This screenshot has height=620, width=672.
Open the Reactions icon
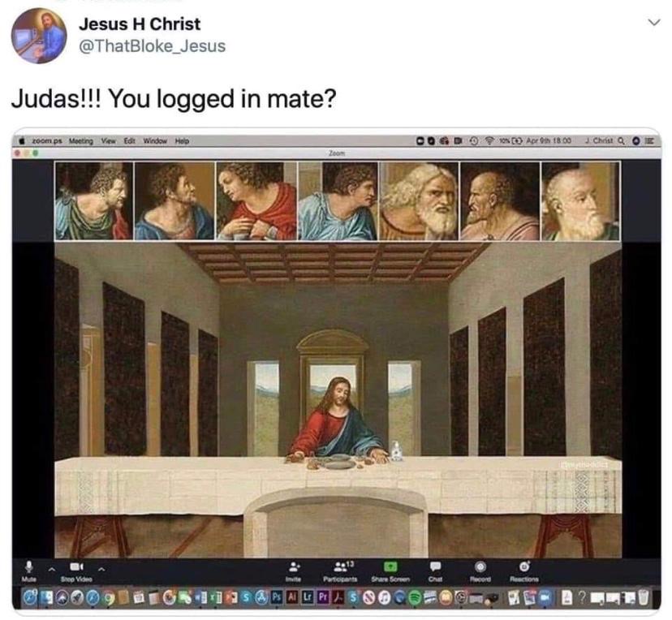(524, 566)
